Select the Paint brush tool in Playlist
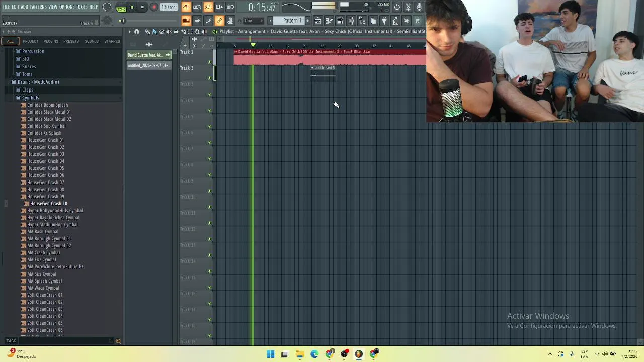Viewport: 644px width, 362px height. (x=154, y=32)
